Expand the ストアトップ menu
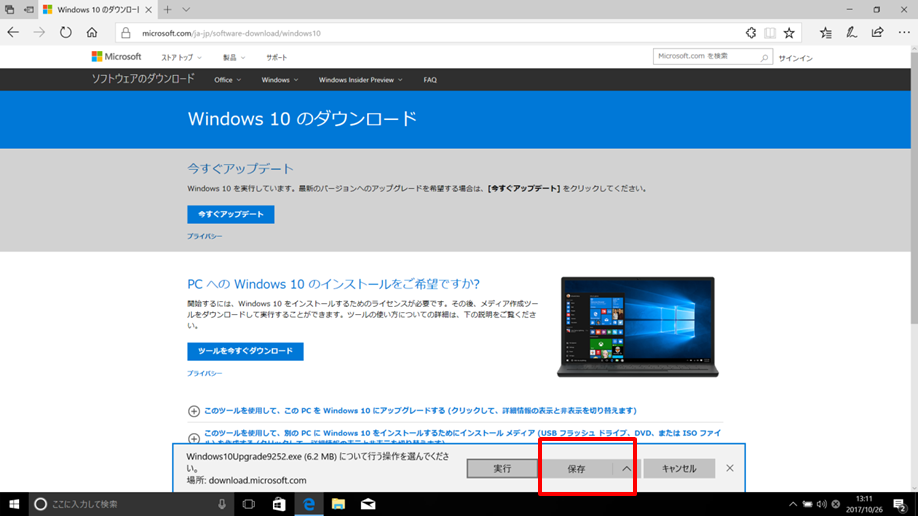This screenshot has width=918, height=516. 181,57
